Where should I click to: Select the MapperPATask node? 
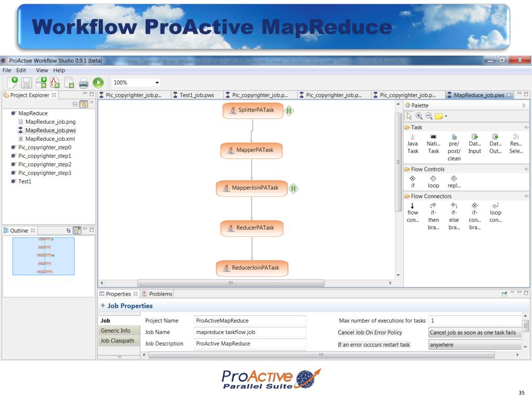coord(251,150)
